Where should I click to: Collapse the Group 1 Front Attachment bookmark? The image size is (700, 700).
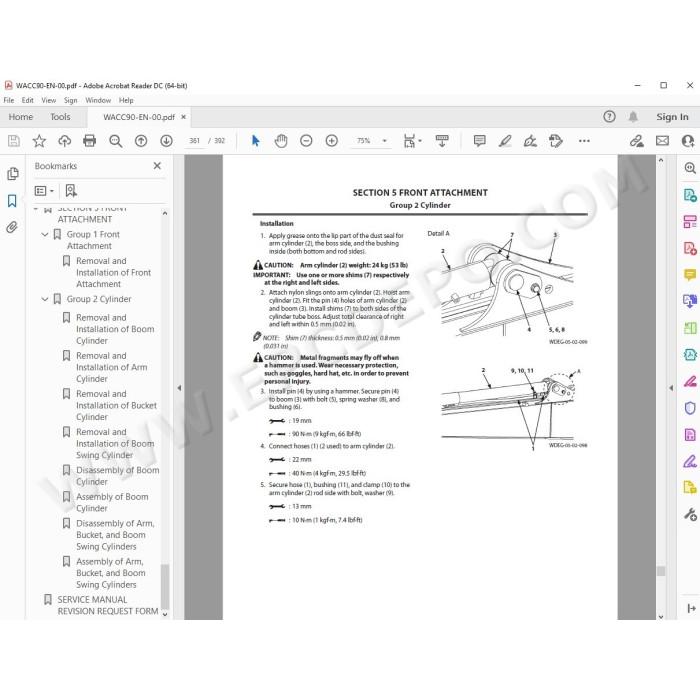45,234
